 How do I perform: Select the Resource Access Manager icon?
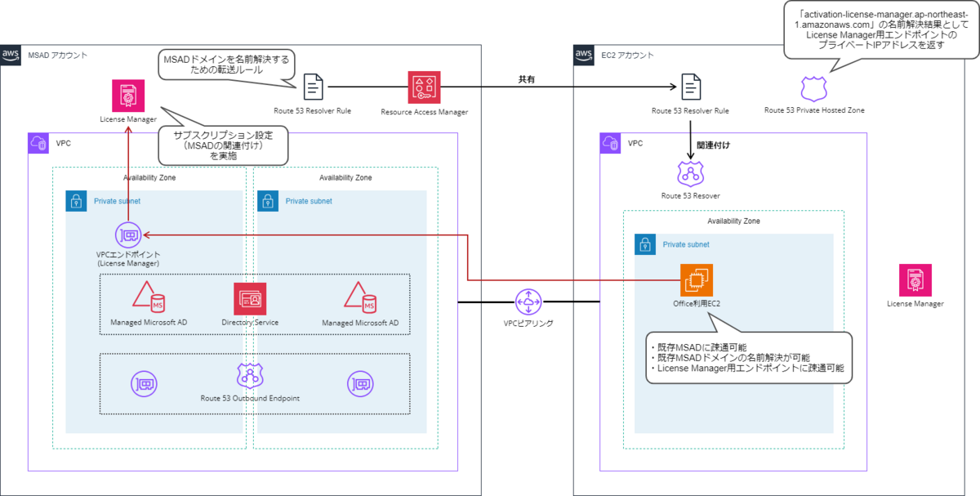424,87
